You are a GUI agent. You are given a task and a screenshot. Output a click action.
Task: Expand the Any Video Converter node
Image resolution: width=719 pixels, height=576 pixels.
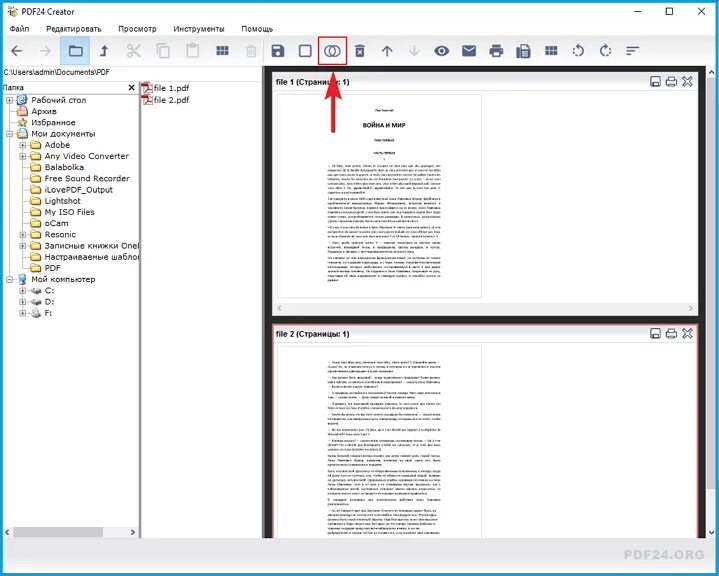pyautogui.click(x=22, y=156)
